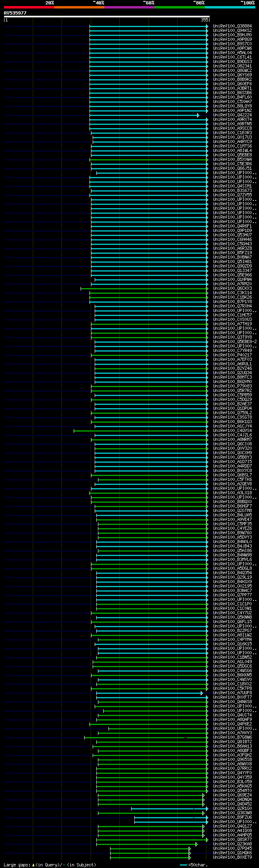Screen dimensions: 259x868
Task: Click UniRef100_A7UUF8 hit label
Action: 232,693
